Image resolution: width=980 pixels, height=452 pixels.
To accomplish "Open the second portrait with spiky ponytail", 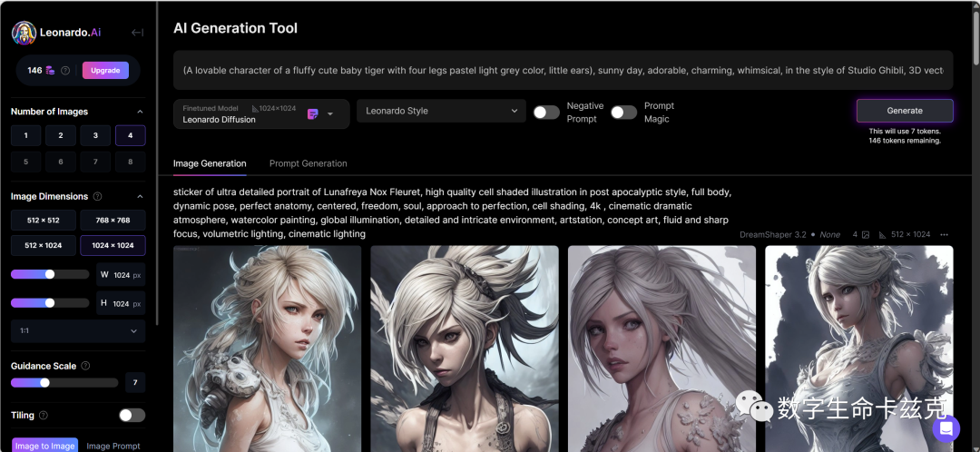I will tap(465, 349).
